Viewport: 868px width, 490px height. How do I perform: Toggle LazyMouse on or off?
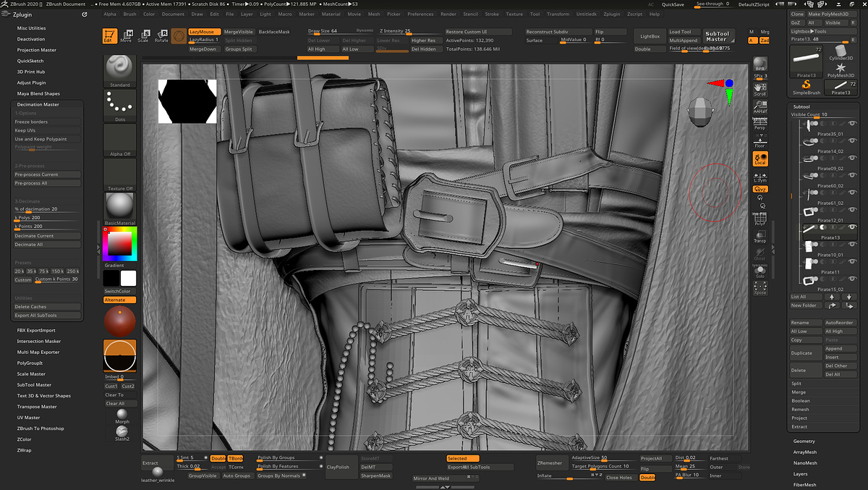coord(203,32)
